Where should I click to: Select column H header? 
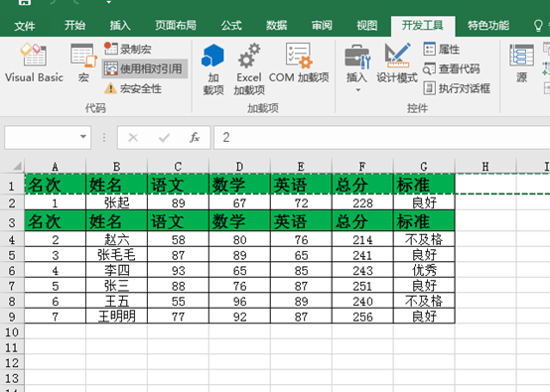click(485, 167)
